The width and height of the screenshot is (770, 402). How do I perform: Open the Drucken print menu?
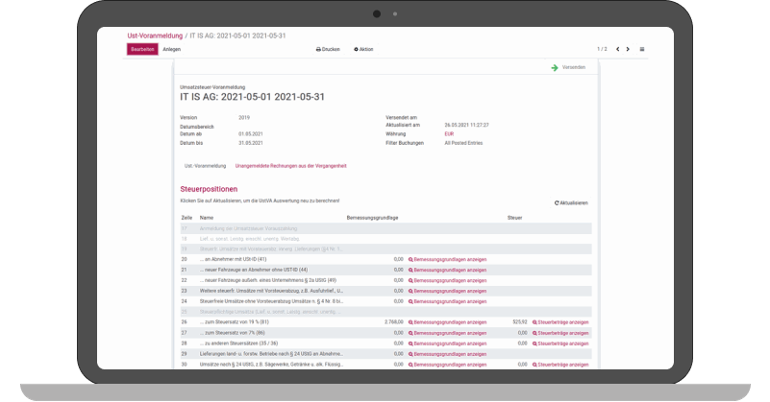328,49
